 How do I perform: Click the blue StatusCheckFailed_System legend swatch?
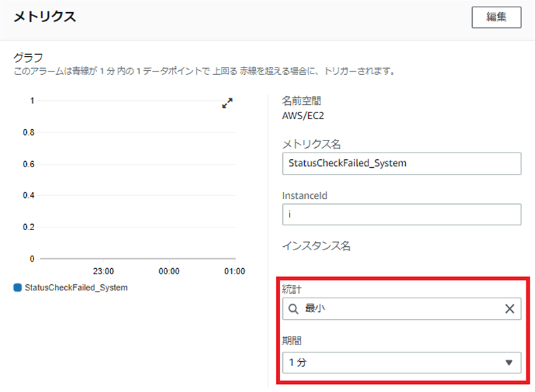(17, 288)
